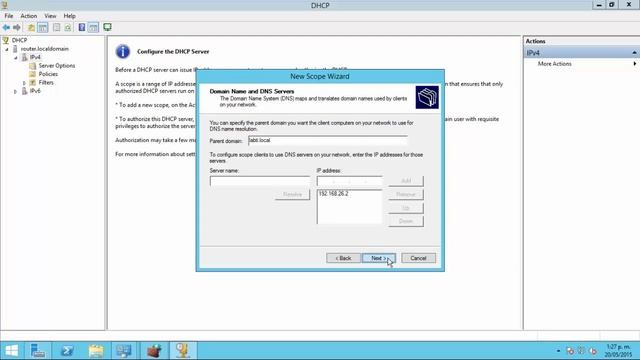Viewport: 640px width, 360px height.
Task: Open the Action menu
Action: pyautogui.click(x=29, y=16)
